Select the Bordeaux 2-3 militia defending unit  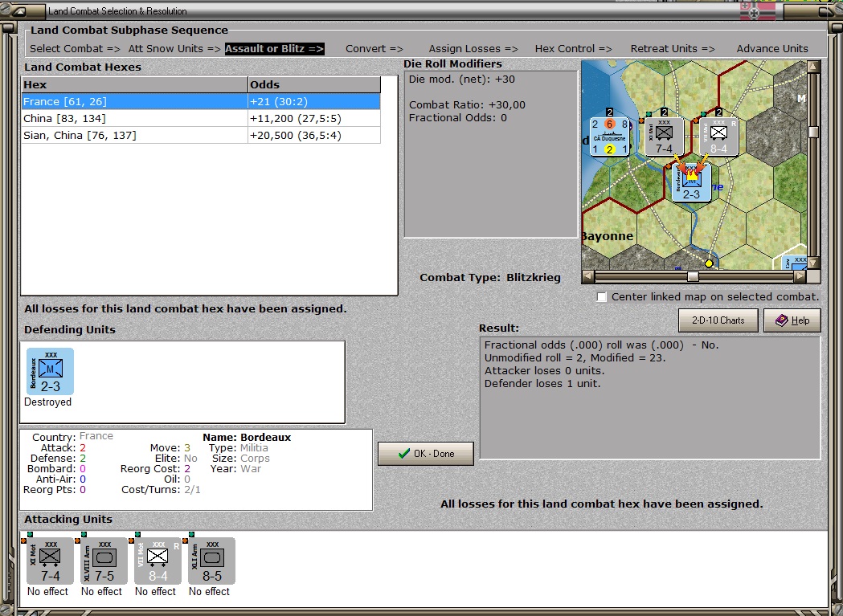pyautogui.click(x=50, y=371)
